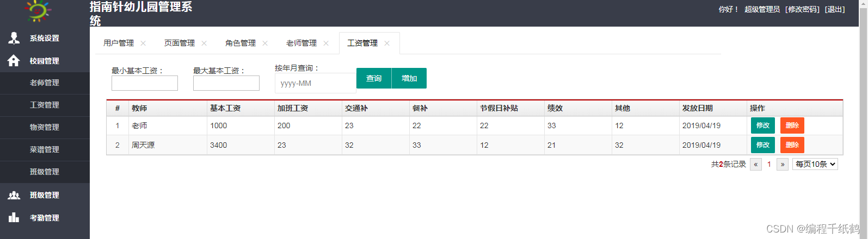Viewport: 868px width, 239px height.
Task: Open 班级管理 submenu under 校园管理
Action: pyautogui.click(x=45, y=172)
